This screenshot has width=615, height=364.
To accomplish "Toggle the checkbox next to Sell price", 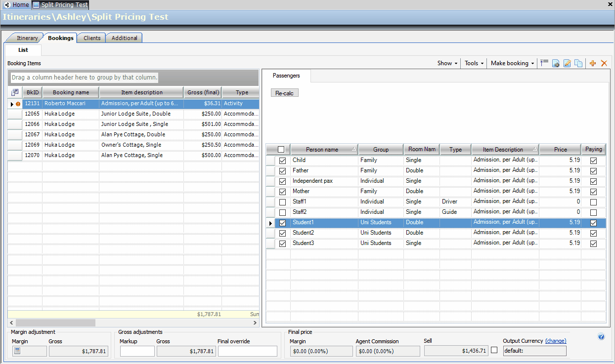I will (494, 350).
